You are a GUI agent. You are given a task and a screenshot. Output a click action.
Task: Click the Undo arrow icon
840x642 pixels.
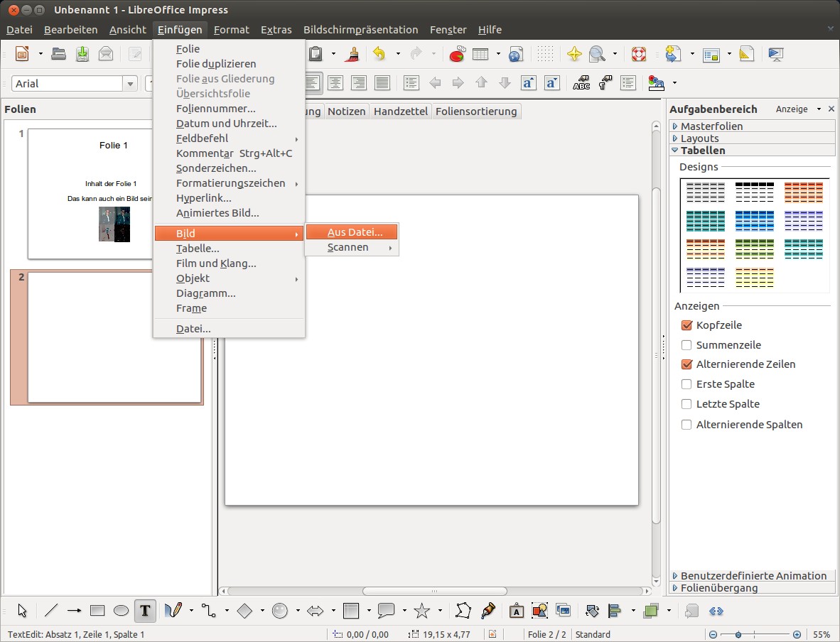(x=379, y=54)
